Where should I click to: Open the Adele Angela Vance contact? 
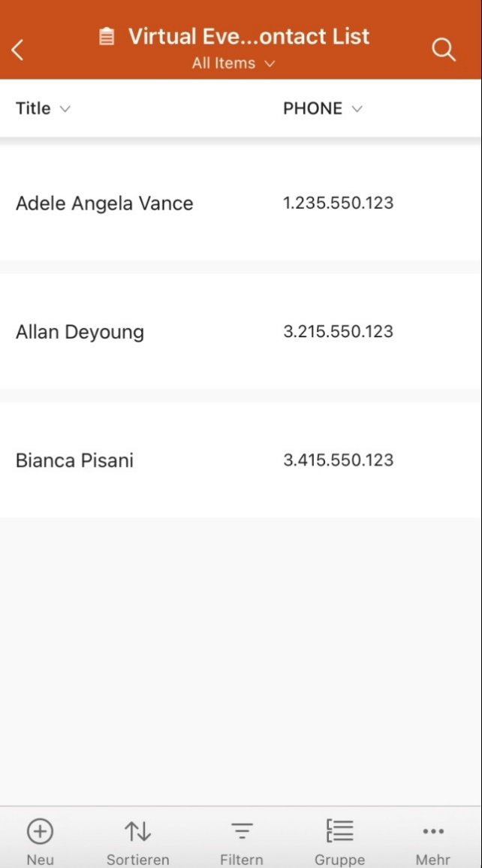click(104, 203)
